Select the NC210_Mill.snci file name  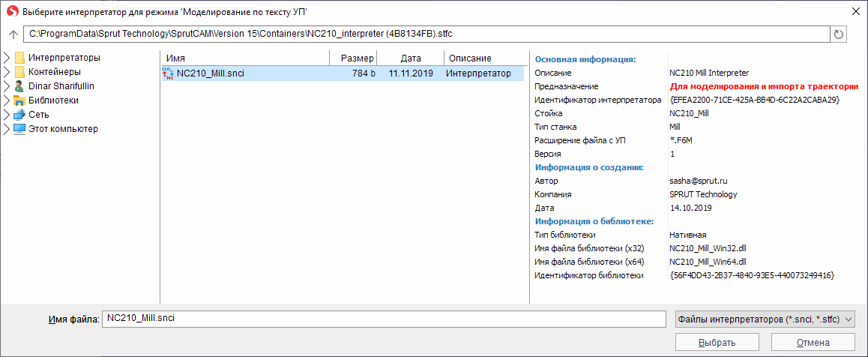210,73
